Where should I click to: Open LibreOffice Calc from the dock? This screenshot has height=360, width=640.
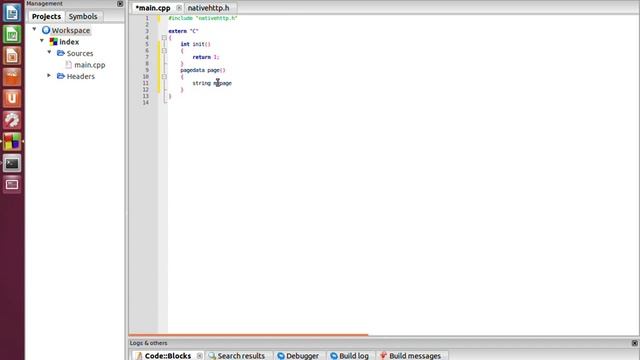click(12, 34)
